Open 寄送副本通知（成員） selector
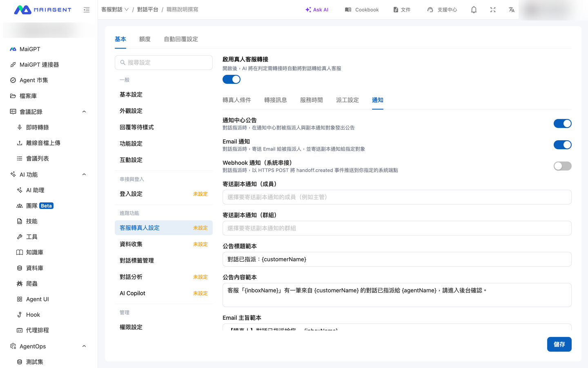 pos(397,197)
